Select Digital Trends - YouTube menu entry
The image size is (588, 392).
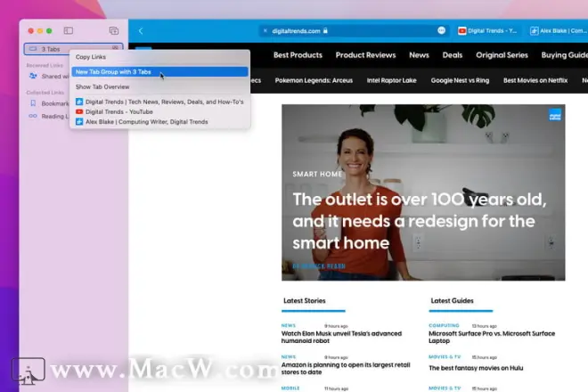(159, 111)
